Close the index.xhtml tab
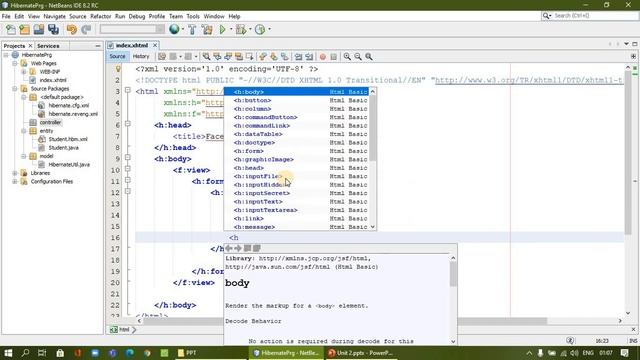 pos(155,45)
